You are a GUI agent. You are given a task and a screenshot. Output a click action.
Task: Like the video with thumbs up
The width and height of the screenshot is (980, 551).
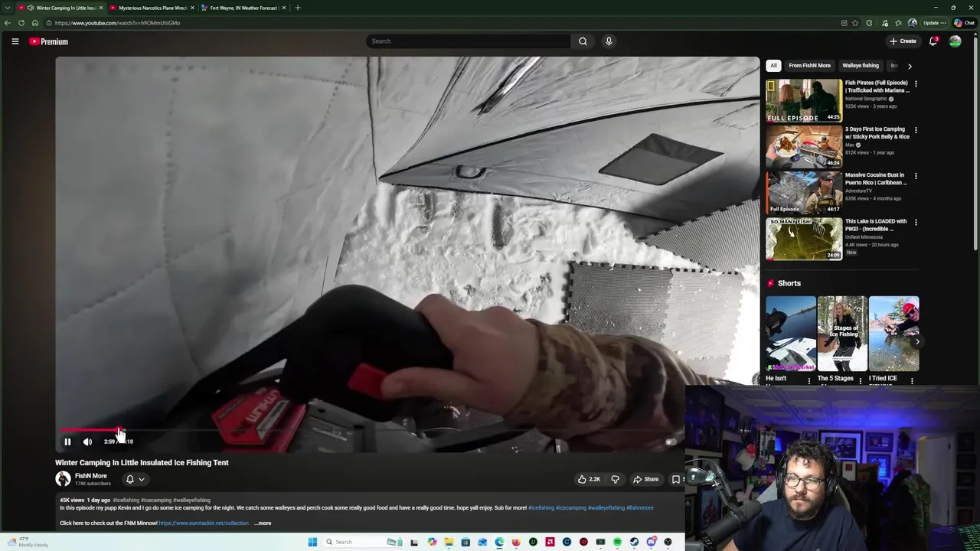(589, 479)
